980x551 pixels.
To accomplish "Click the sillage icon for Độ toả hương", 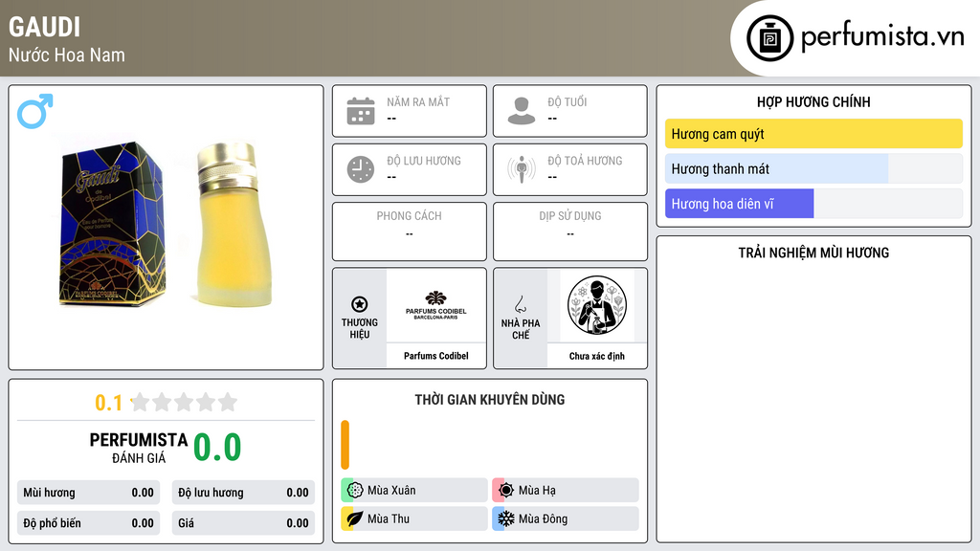I will click(x=522, y=169).
